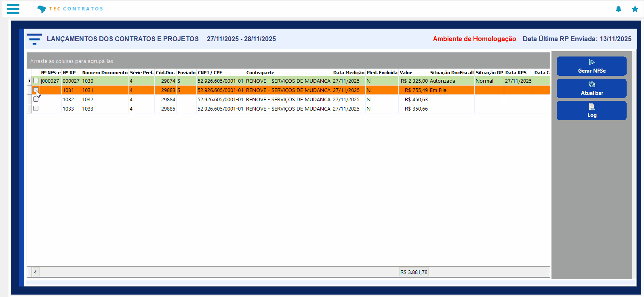Click Cód.Doc. value '29874'

pyautogui.click(x=166, y=81)
